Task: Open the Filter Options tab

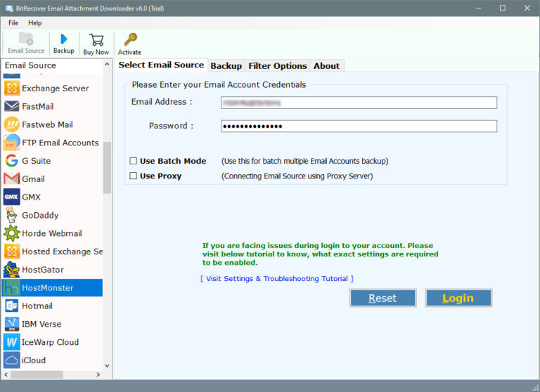Action: [278, 66]
